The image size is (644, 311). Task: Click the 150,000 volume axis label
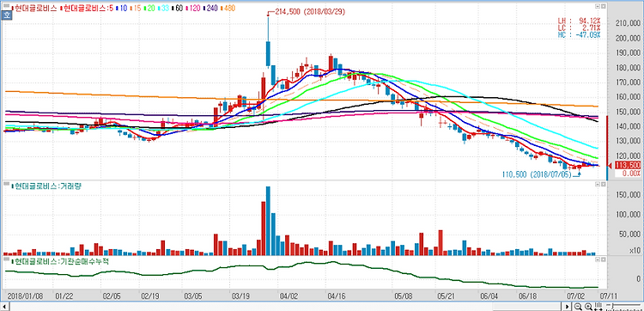coord(629,195)
